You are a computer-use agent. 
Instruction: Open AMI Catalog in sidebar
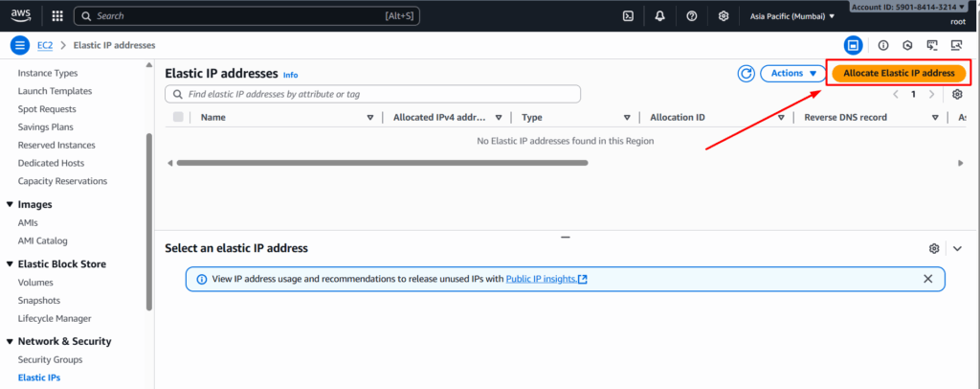42,240
